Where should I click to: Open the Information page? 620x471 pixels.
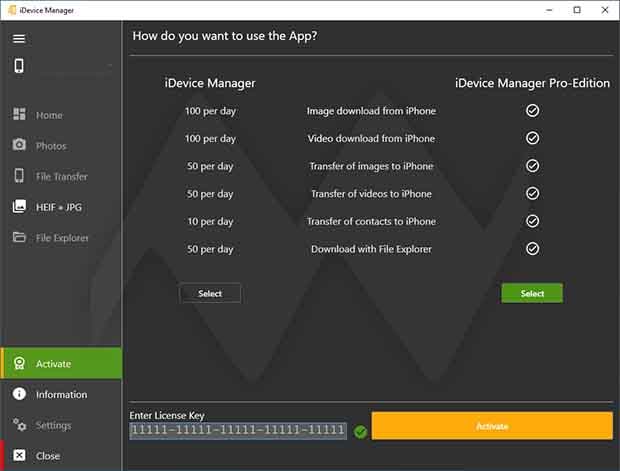coord(61,394)
